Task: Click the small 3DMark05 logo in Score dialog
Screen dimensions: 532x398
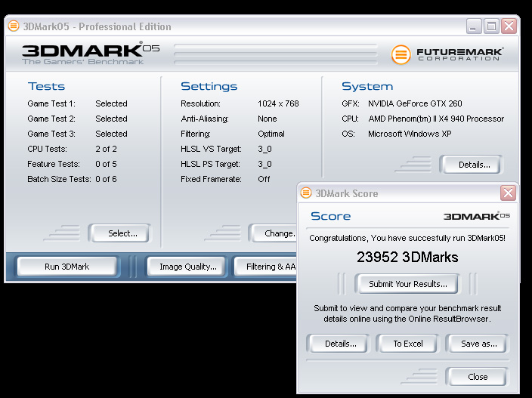Action: click(x=477, y=216)
